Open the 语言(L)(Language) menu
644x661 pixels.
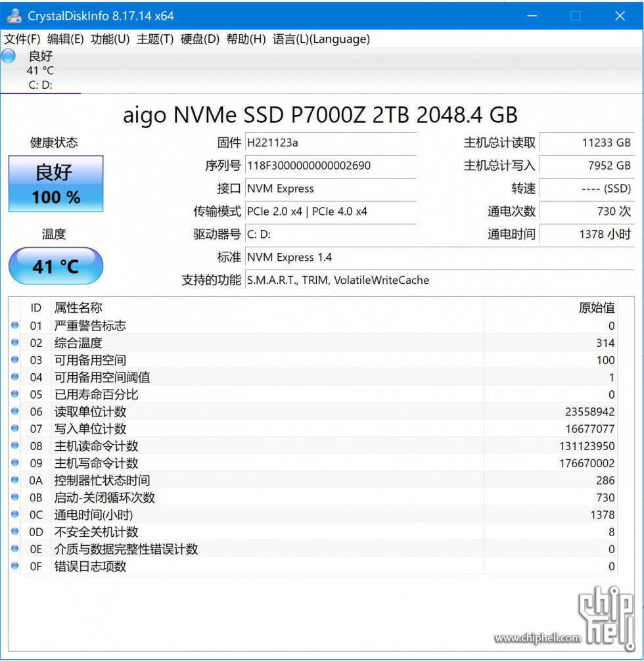321,39
